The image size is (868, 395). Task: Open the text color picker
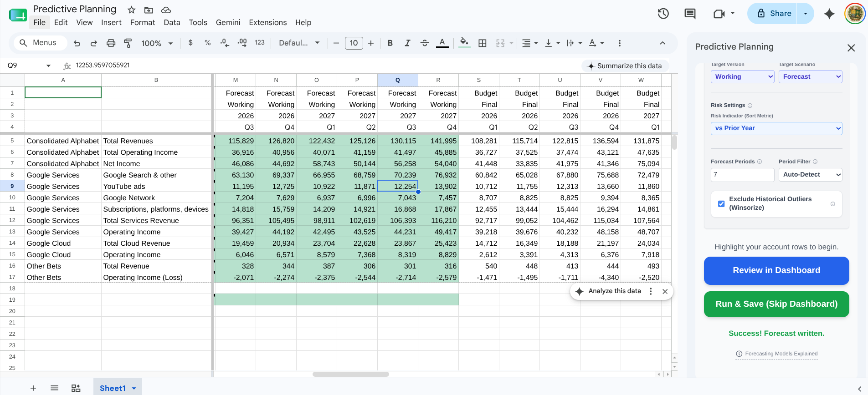pyautogui.click(x=442, y=43)
